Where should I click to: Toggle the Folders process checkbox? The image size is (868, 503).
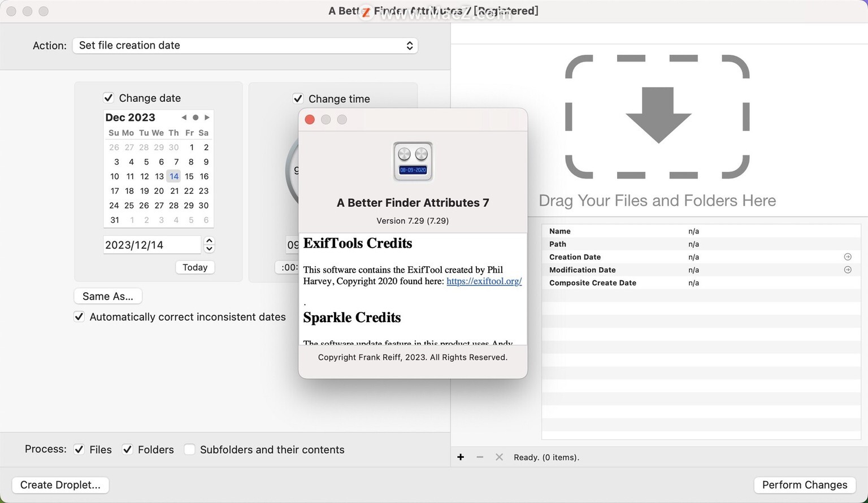[x=128, y=449]
